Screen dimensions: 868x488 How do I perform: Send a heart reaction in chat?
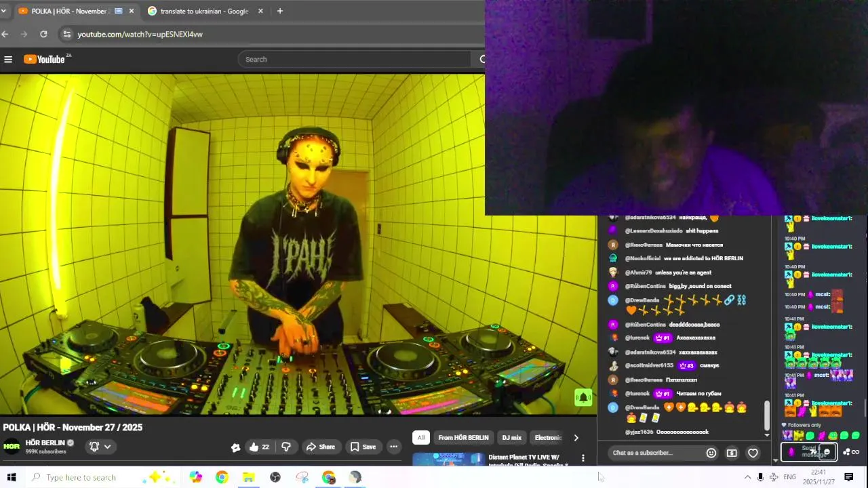point(753,453)
